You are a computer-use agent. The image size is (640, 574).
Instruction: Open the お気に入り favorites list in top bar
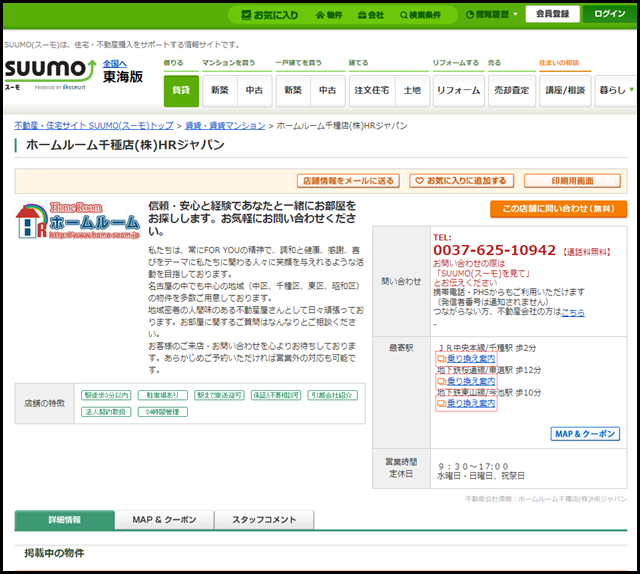[270, 15]
